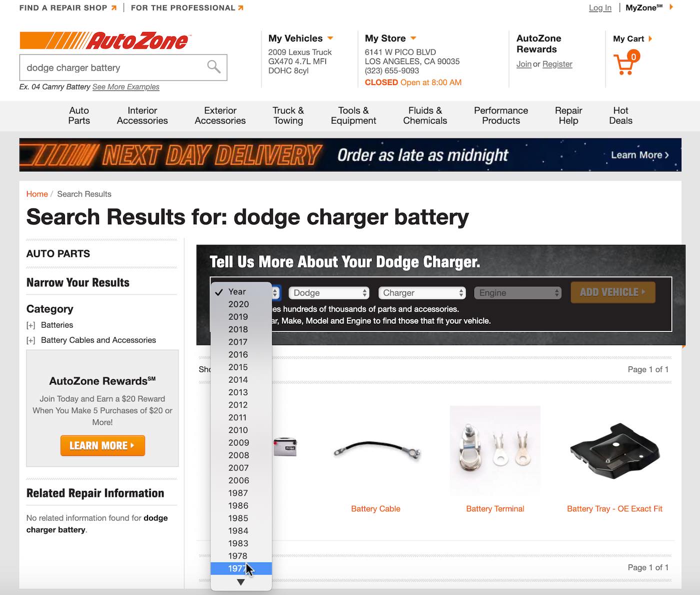Click the Learn More rewards button

[x=102, y=445]
